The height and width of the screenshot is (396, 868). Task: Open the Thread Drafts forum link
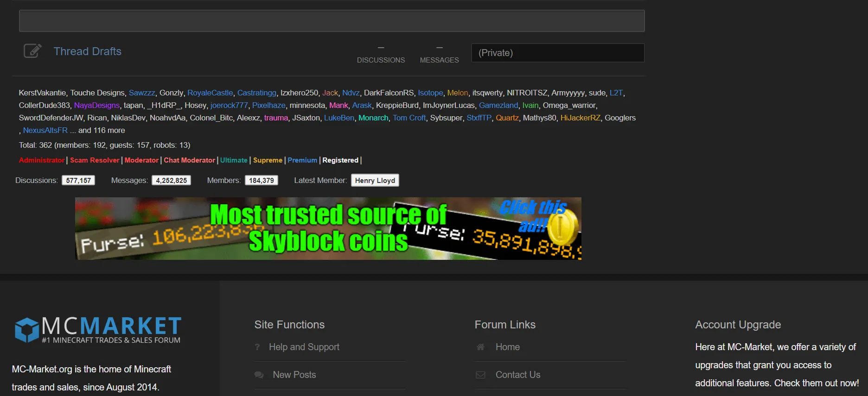click(88, 51)
